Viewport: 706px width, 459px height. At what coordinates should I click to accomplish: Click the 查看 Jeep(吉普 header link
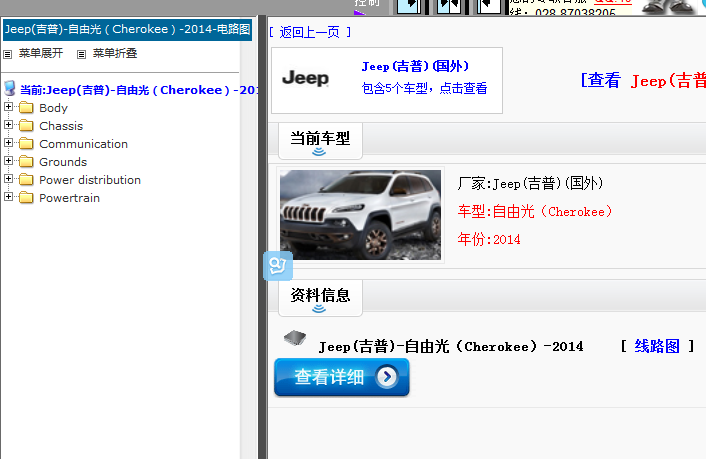643,81
